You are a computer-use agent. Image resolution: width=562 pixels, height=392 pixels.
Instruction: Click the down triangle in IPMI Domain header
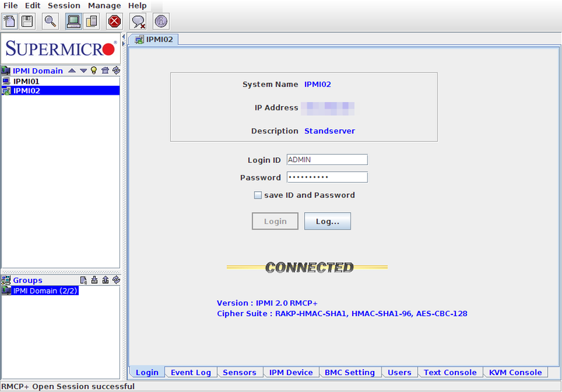click(x=84, y=70)
